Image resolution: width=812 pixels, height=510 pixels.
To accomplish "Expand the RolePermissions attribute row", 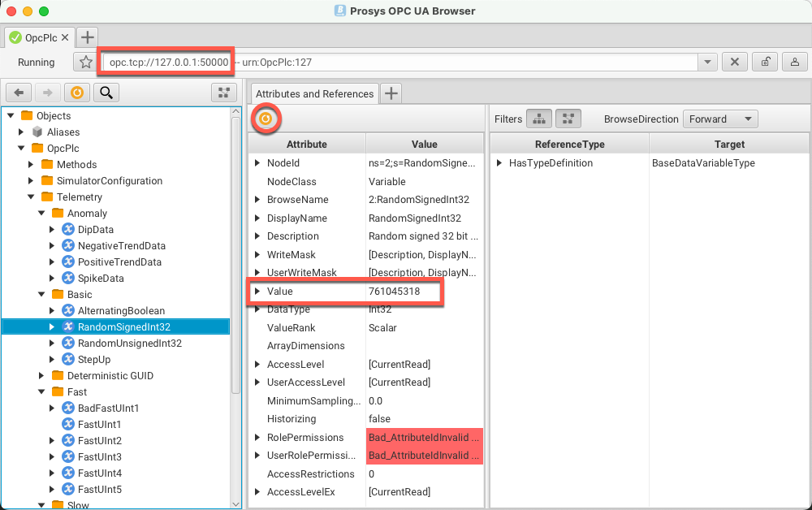I will coord(257,438).
